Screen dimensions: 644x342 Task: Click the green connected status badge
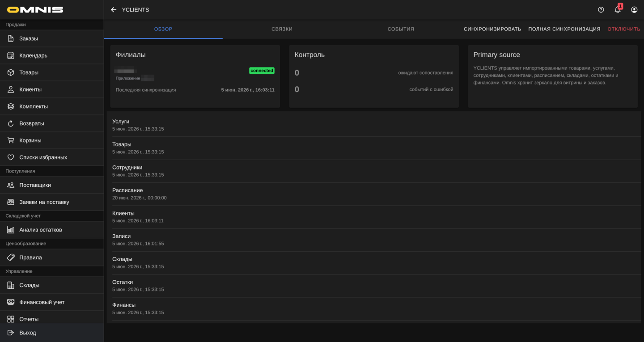point(262,71)
